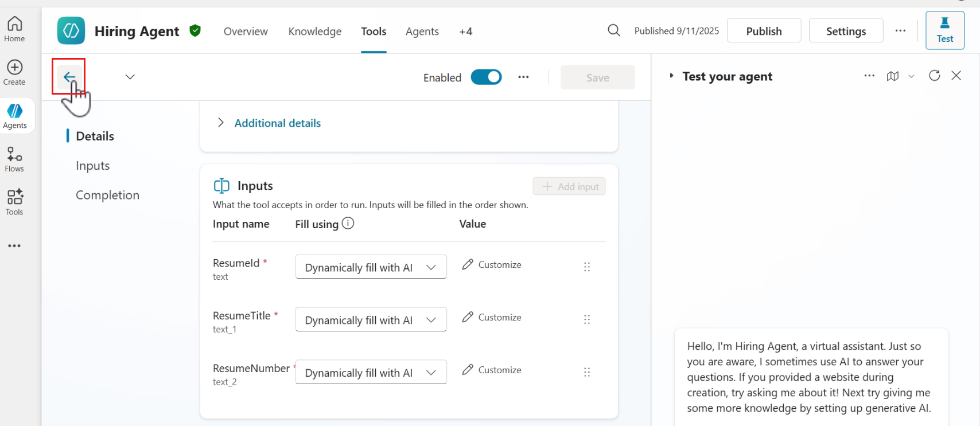Screen dimensions: 980x426
Task: Open dropdown chevron beside back arrow
Action: click(x=130, y=77)
